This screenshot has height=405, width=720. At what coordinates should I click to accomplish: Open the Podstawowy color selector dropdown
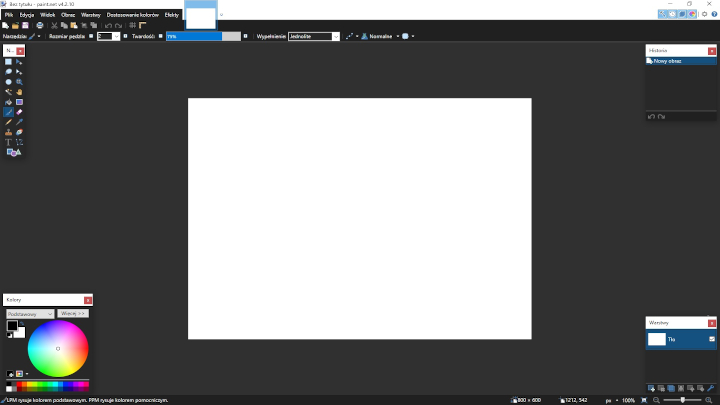point(30,313)
